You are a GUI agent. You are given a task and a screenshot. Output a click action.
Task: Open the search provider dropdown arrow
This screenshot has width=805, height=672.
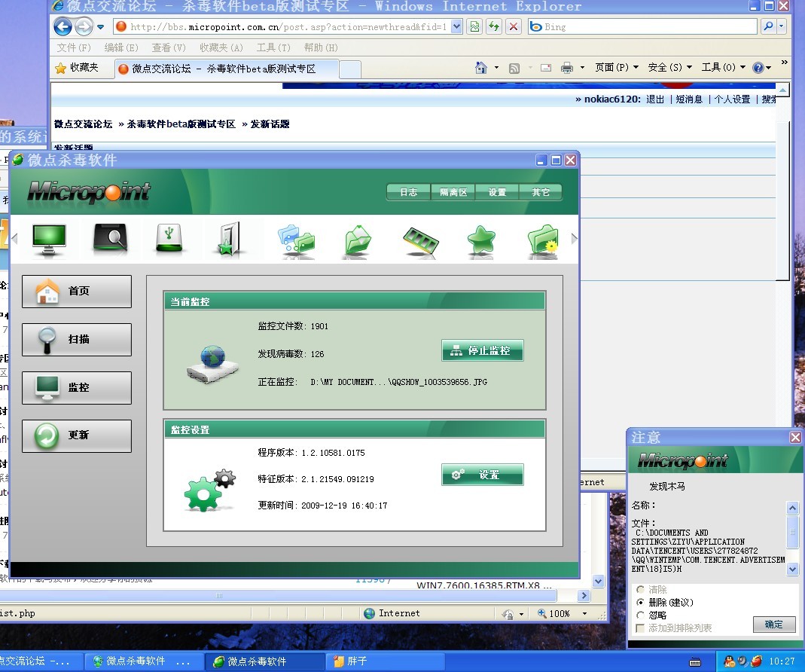click(x=782, y=26)
